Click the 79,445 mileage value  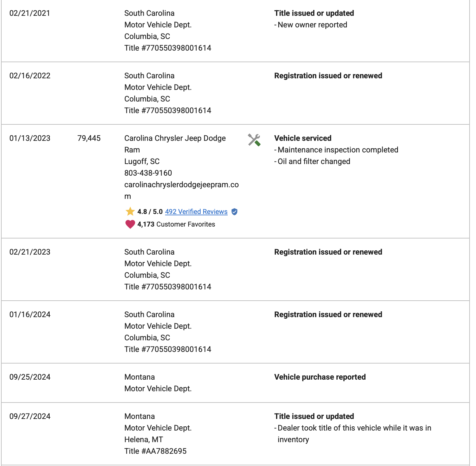[x=89, y=138]
